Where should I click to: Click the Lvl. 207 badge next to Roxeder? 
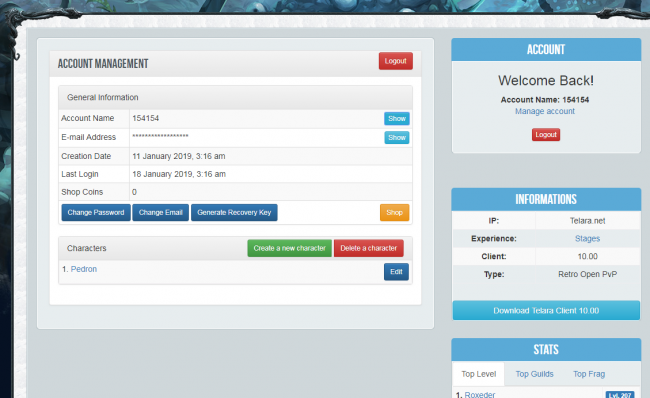[619, 395]
